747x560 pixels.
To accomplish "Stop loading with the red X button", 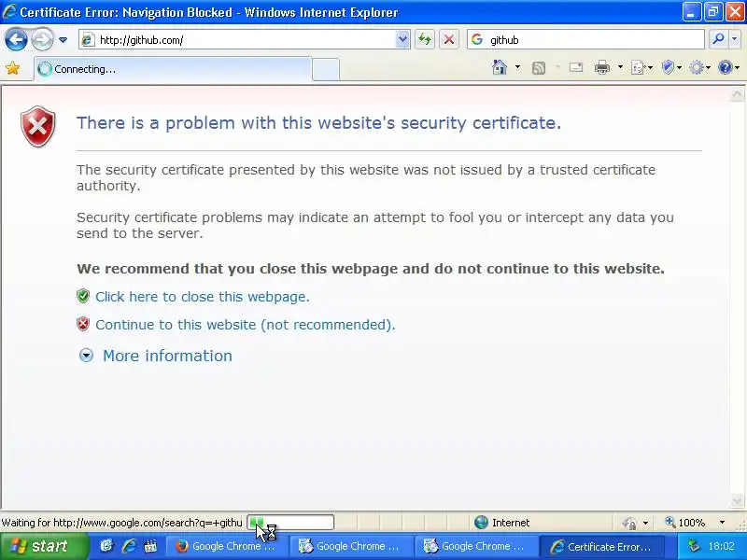I will 449,39.
